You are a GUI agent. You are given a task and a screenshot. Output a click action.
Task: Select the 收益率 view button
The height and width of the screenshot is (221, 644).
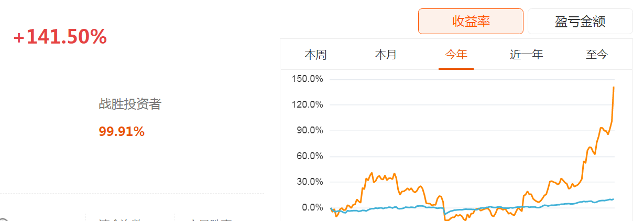click(471, 22)
